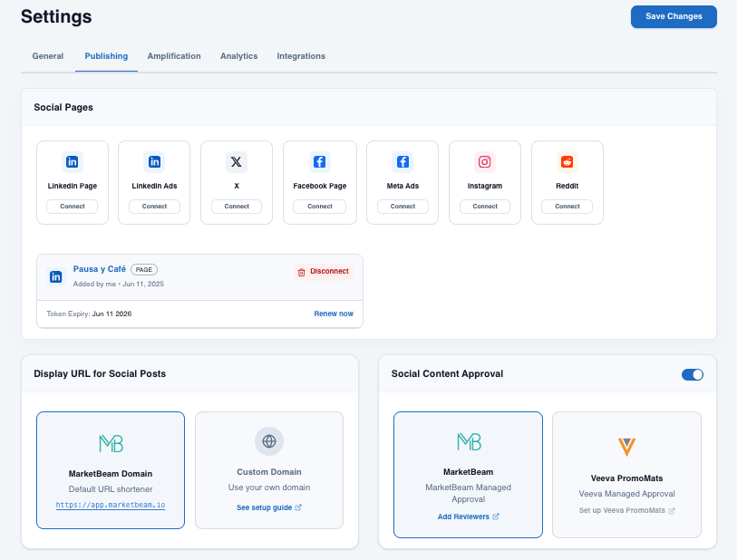The height and width of the screenshot is (560, 737).
Task: Select the MarketBeam Managed Approval card
Action: point(468,475)
